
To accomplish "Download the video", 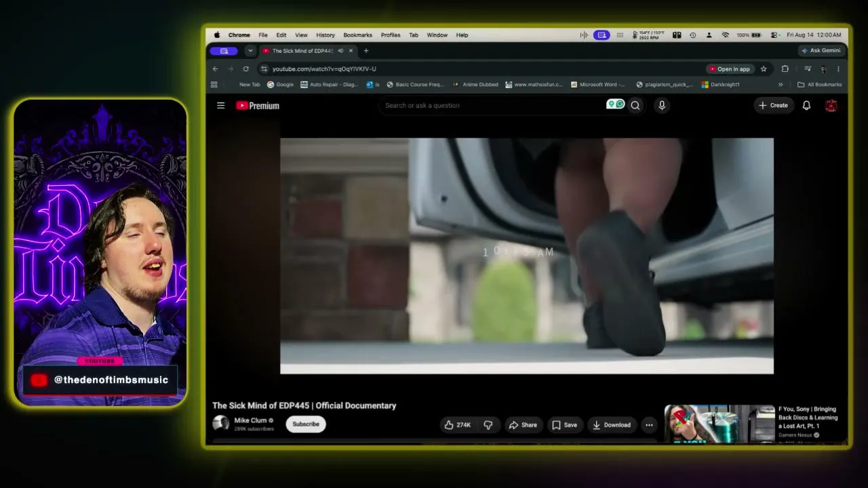I will click(x=612, y=425).
